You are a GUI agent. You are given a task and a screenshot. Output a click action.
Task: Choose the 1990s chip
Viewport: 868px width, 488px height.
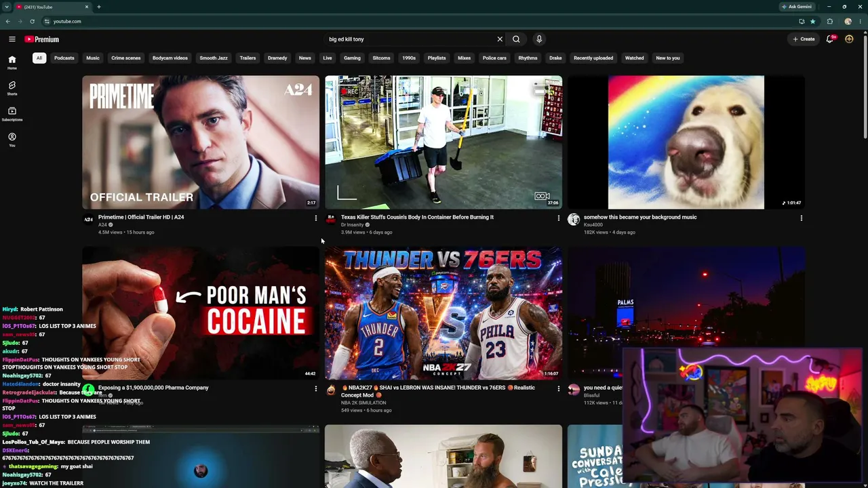409,58
